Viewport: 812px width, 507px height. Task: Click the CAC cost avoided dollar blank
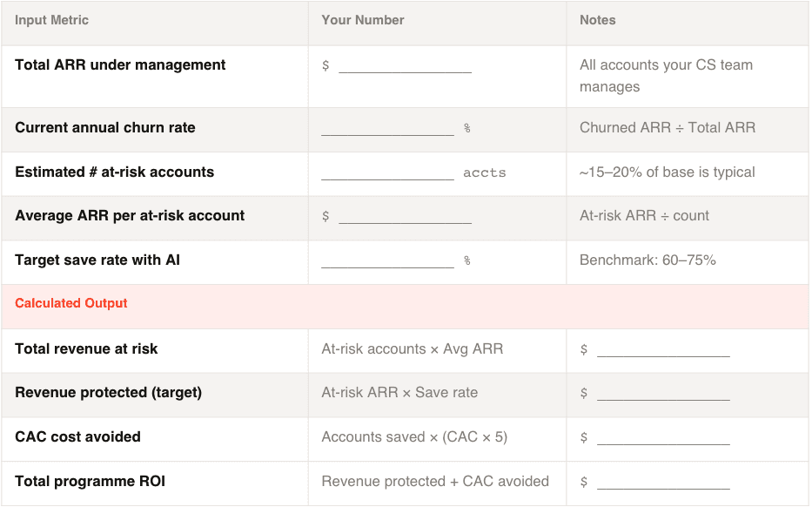[663, 437]
